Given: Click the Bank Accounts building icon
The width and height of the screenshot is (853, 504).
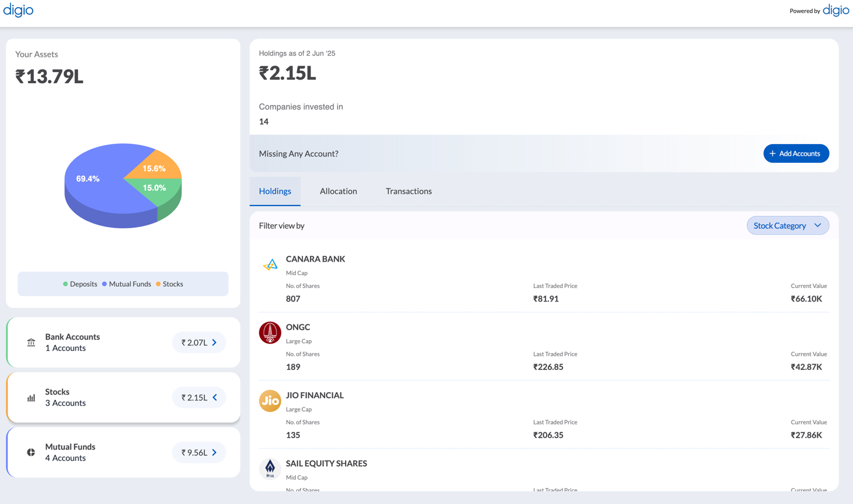Looking at the screenshot, I should click(x=31, y=342).
